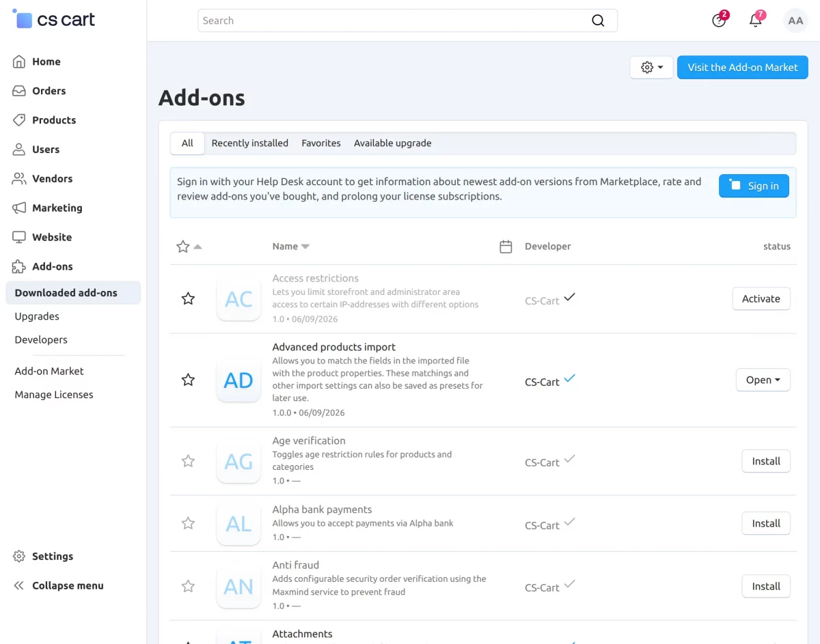Click the calendar icon in table header
Screen dimensions: 820x644
click(x=506, y=247)
